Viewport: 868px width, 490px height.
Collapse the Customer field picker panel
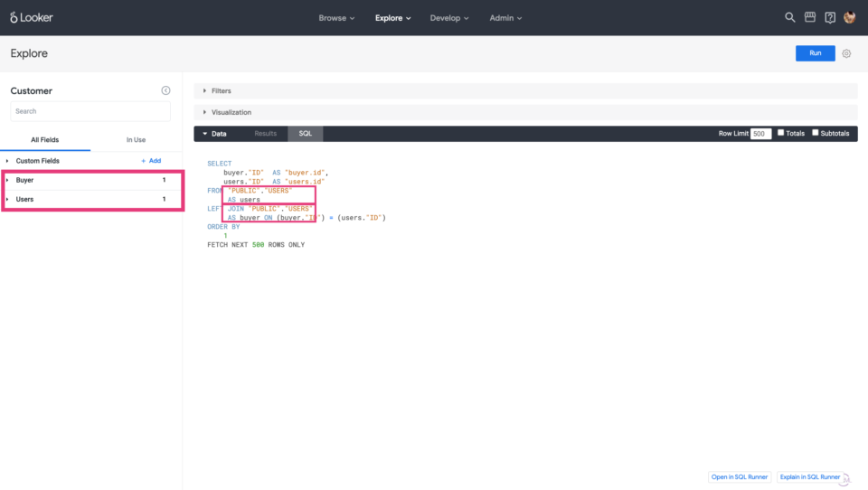pos(165,90)
